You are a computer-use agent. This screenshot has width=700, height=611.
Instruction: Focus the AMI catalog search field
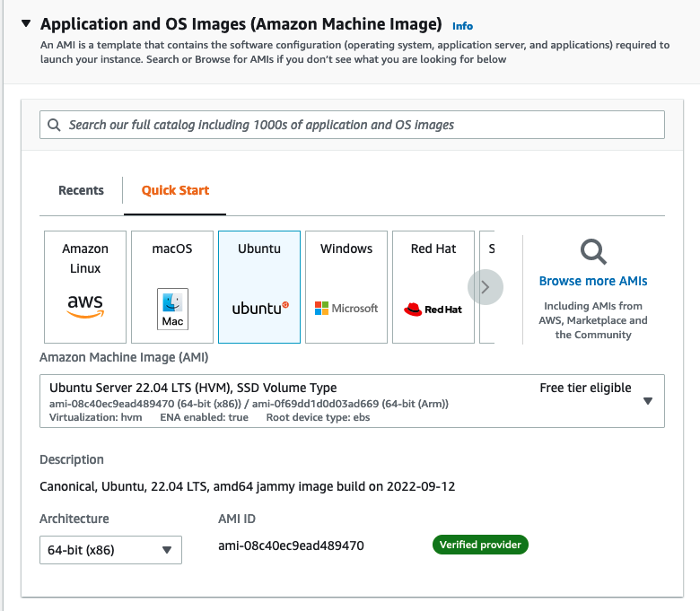point(359,125)
